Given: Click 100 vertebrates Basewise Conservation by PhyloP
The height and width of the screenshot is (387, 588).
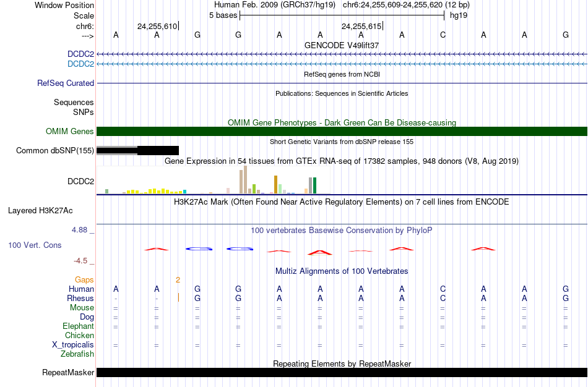Looking at the screenshot, I should 342,231.
